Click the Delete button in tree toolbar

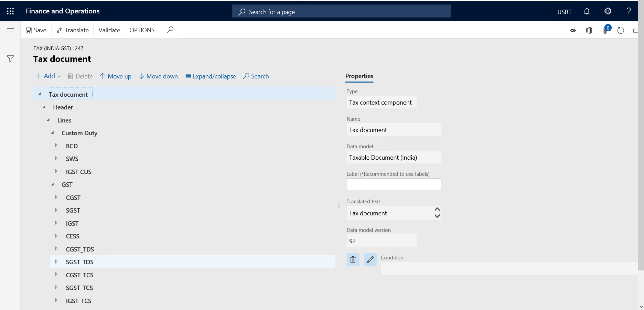tap(80, 76)
